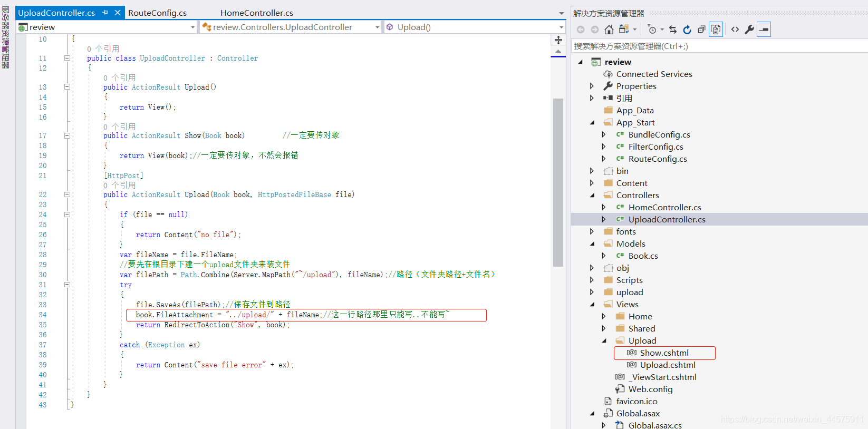Click the View Code angle-brackets icon
The image size is (868, 429).
[735, 30]
